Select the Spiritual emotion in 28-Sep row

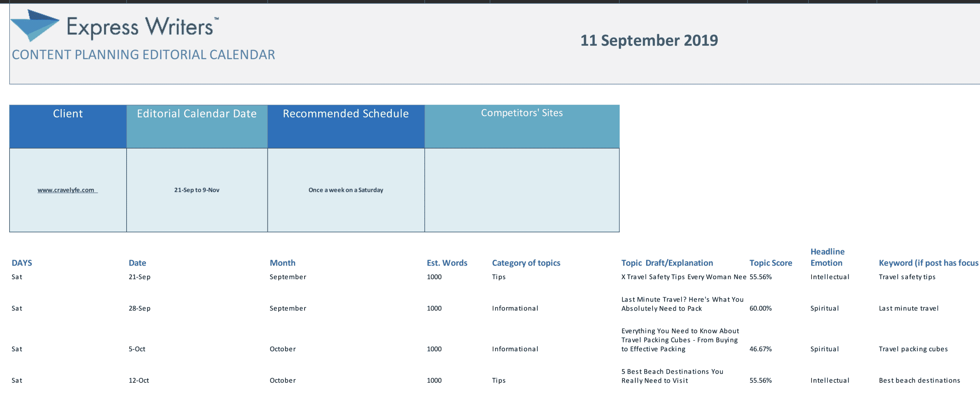824,308
